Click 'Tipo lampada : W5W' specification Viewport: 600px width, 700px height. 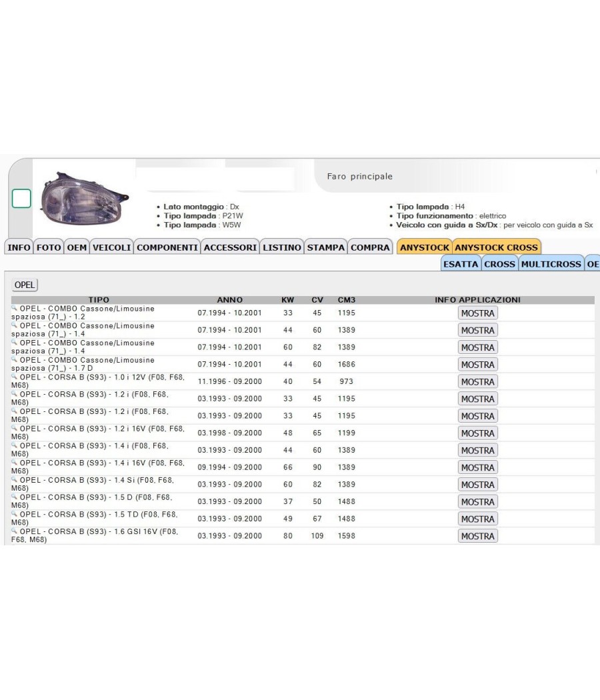202,225
